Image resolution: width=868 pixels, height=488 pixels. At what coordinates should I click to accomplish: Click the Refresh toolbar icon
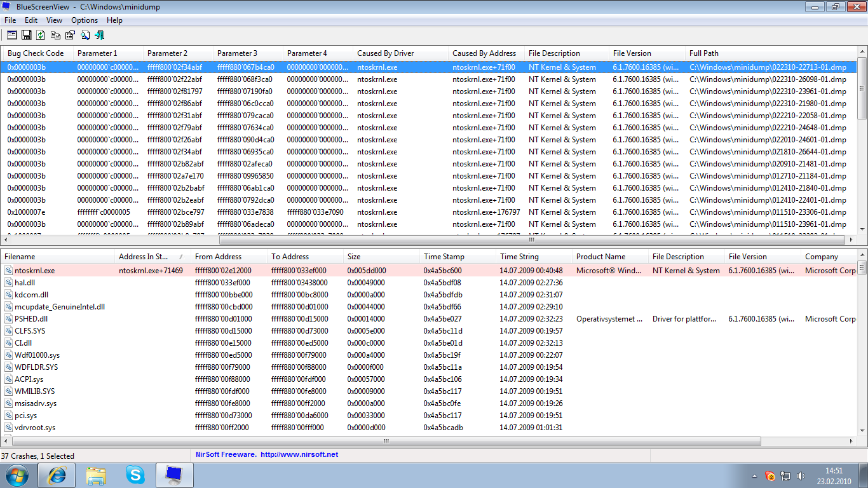click(41, 35)
